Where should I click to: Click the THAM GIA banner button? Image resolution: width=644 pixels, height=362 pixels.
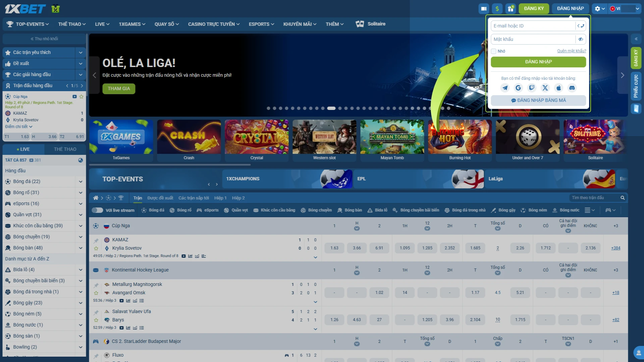pos(119,88)
